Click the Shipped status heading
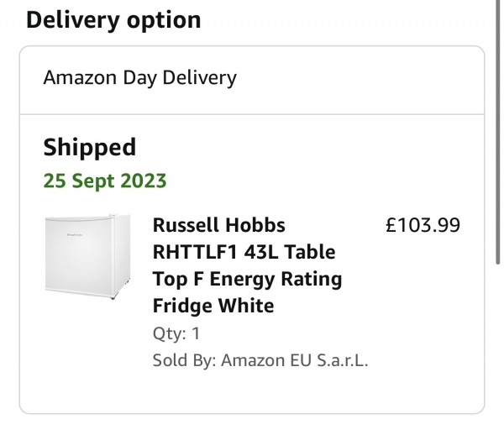The height and width of the screenshot is (435, 504). [90, 148]
